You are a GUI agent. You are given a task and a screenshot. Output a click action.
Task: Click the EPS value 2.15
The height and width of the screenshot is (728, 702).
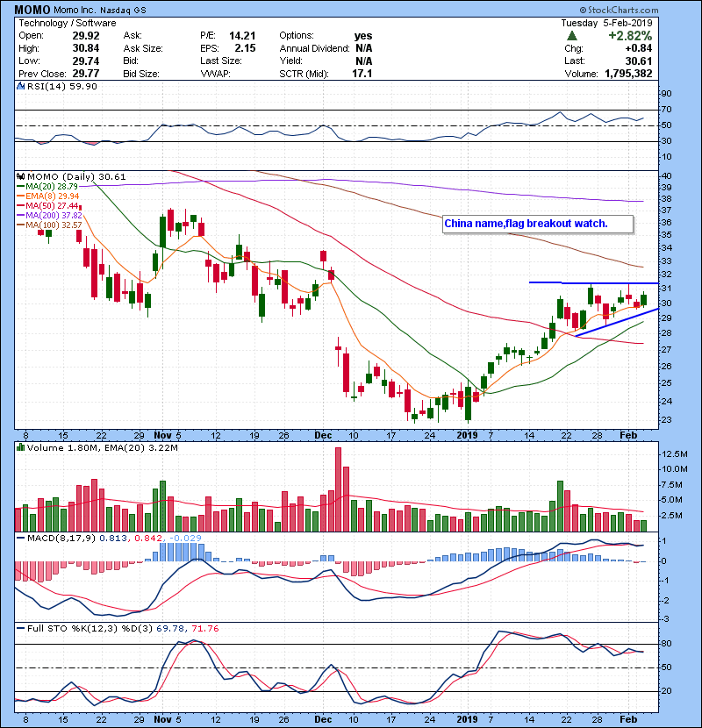click(x=245, y=48)
